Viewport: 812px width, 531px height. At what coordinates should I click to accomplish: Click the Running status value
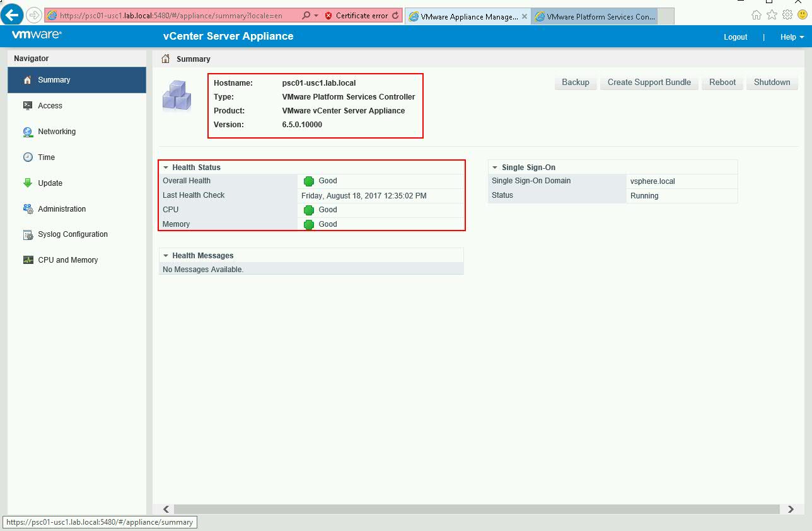point(644,196)
